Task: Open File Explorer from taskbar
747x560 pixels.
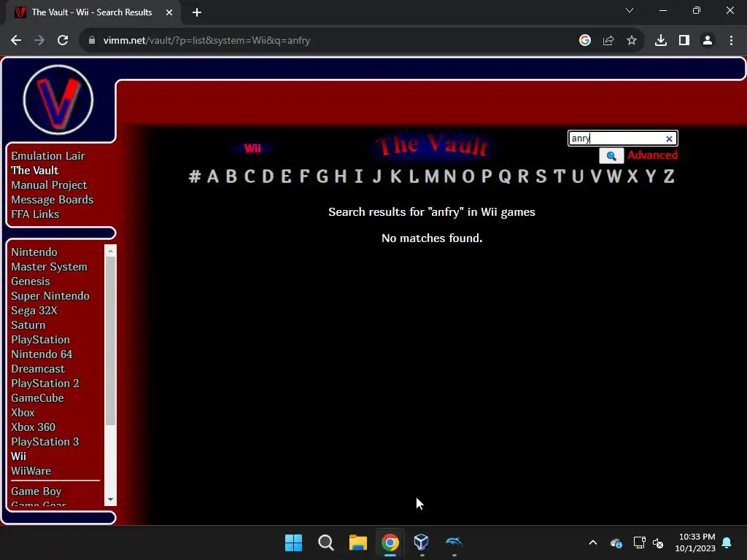Action: (x=357, y=542)
